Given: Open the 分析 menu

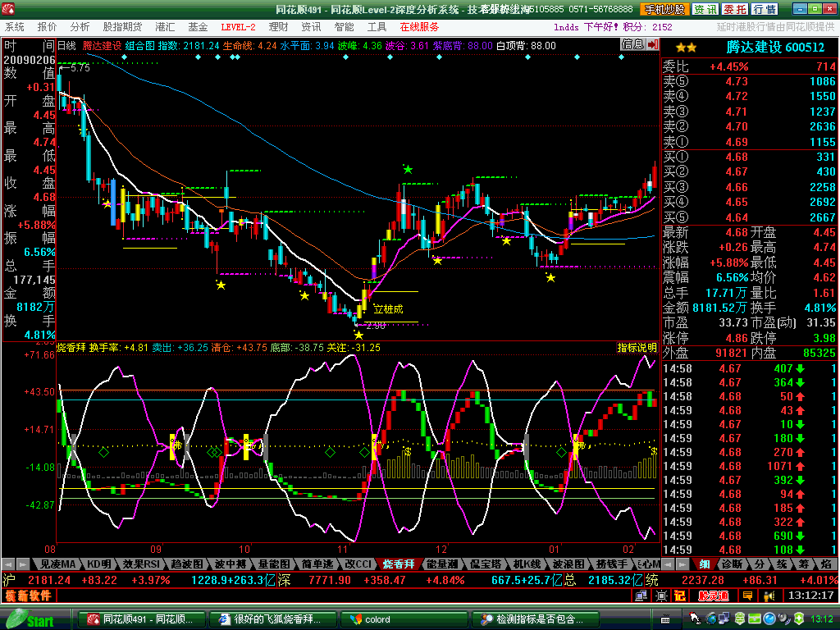Looking at the screenshot, I should click(x=80, y=27).
